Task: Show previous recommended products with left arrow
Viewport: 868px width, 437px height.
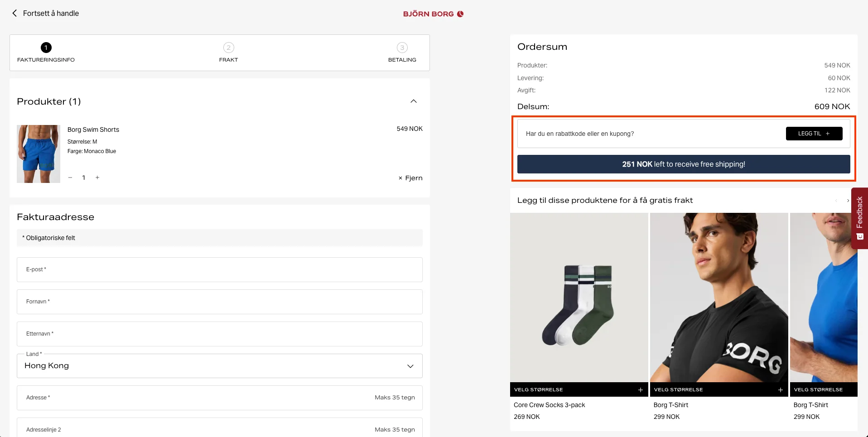Action: pyautogui.click(x=836, y=201)
